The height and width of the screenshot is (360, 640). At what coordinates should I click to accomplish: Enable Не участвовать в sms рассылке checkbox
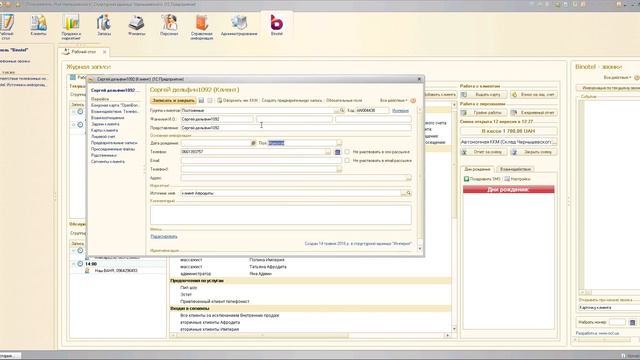pos(347,152)
